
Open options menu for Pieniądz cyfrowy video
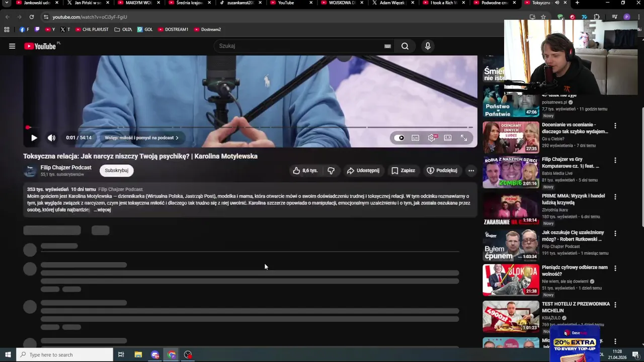615,268
